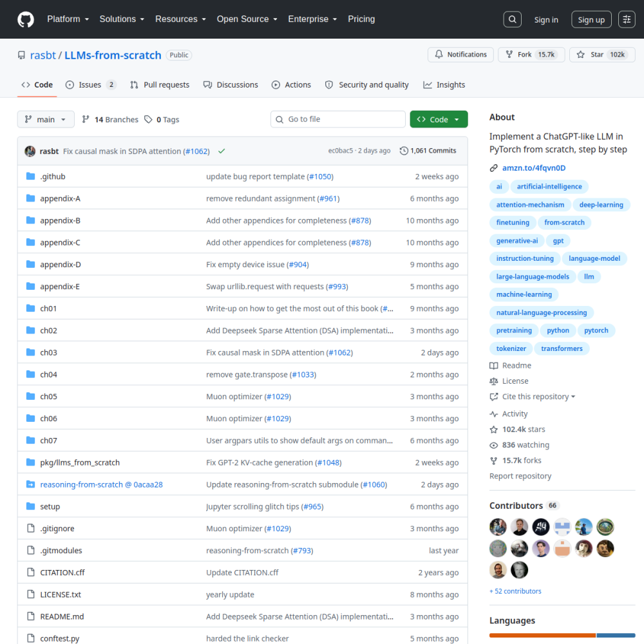View 836 watching list
Viewport: 644px width, 644px height.
pyautogui.click(x=519, y=445)
